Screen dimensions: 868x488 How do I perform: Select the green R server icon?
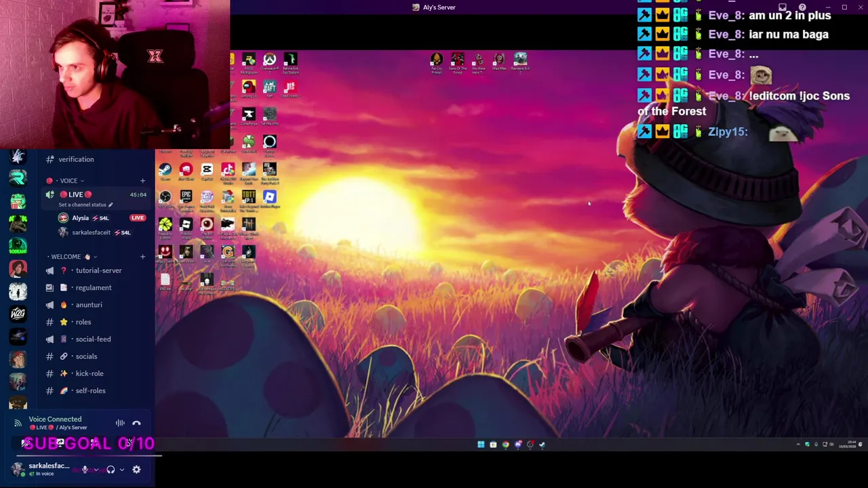(18, 178)
